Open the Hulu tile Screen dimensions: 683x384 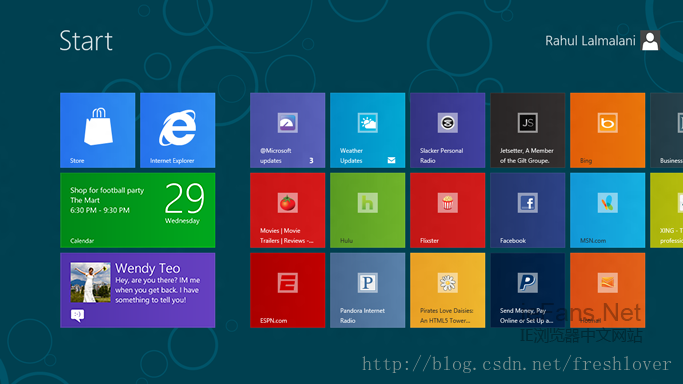pyautogui.click(x=367, y=210)
